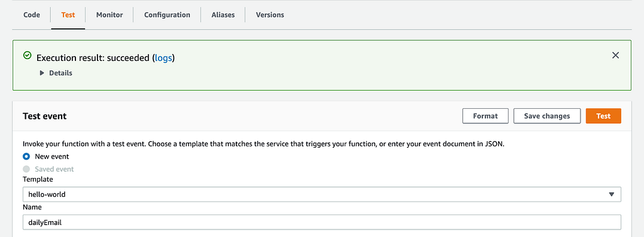This screenshot has width=644, height=237.
Task: Select the Saved event radio button
Action: point(26,169)
